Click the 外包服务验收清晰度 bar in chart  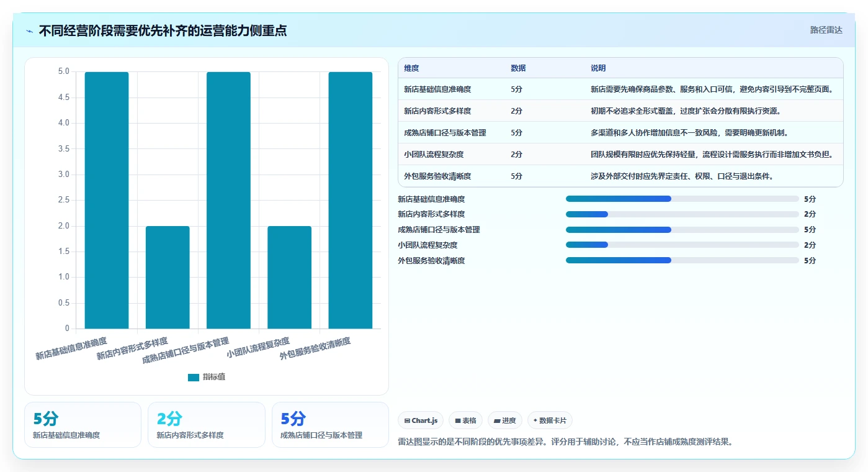(x=350, y=200)
